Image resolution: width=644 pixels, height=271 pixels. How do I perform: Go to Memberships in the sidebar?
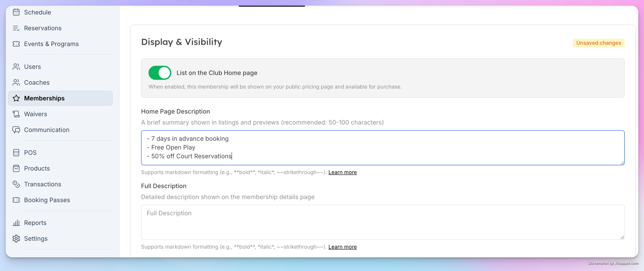(x=60, y=98)
